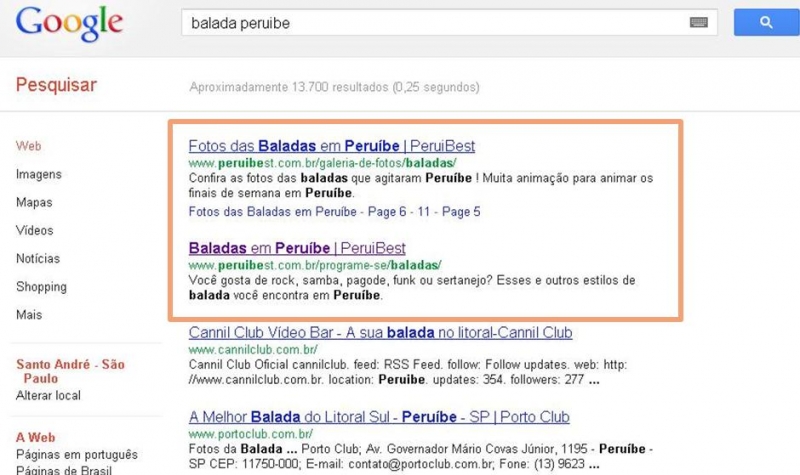
Task: Click the Google logo
Action: [x=69, y=23]
